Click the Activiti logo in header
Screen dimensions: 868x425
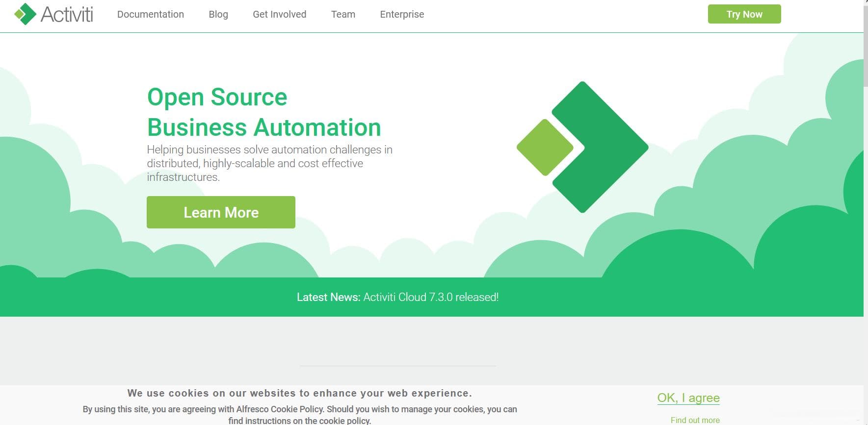(x=53, y=14)
